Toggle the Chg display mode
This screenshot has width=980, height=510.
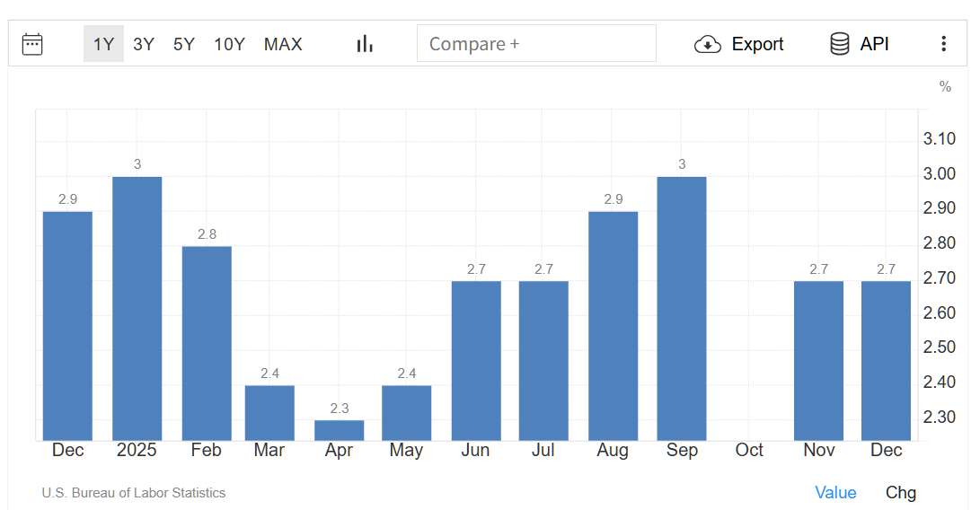point(901,492)
